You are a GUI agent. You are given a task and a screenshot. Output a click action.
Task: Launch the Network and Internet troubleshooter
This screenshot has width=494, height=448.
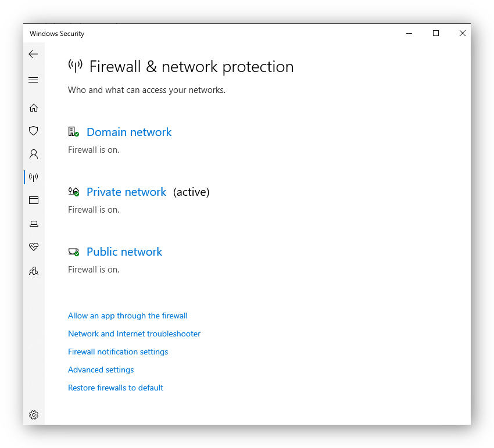point(134,334)
